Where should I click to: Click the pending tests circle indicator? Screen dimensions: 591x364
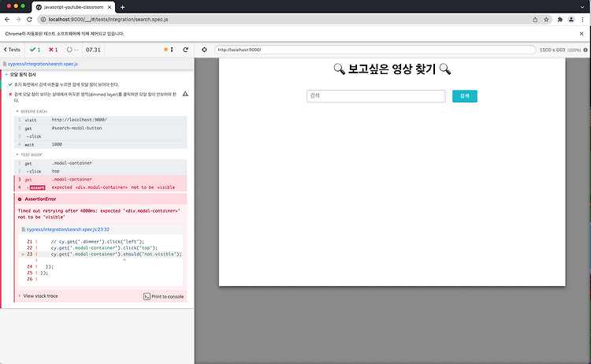click(x=72, y=50)
